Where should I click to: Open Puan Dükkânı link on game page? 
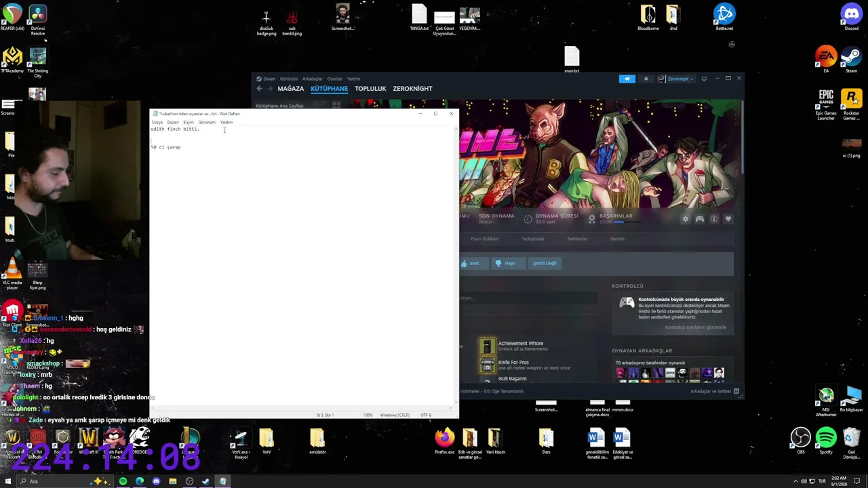485,239
